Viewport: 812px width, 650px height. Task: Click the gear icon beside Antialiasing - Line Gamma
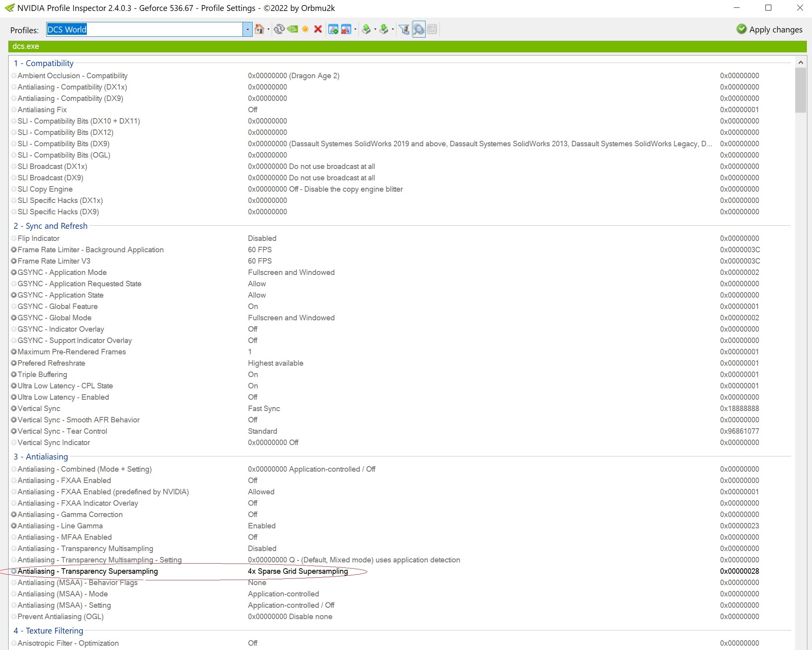14,526
